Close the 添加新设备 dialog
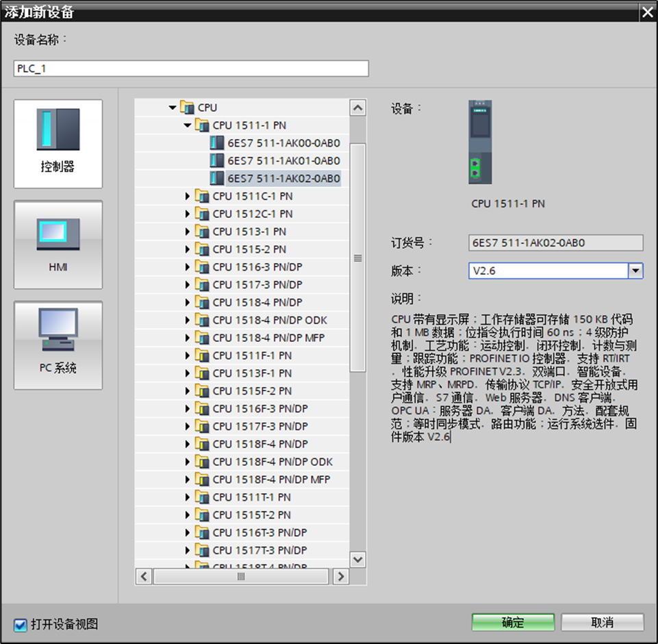Viewport: 658px width, 644px height. pyautogui.click(x=647, y=12)
